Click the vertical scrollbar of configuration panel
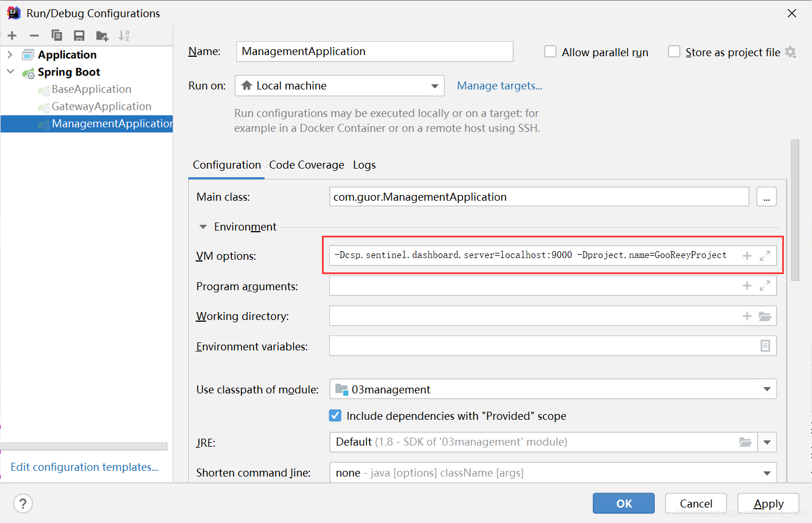The image size is (812, 523). tap(795, 209)
